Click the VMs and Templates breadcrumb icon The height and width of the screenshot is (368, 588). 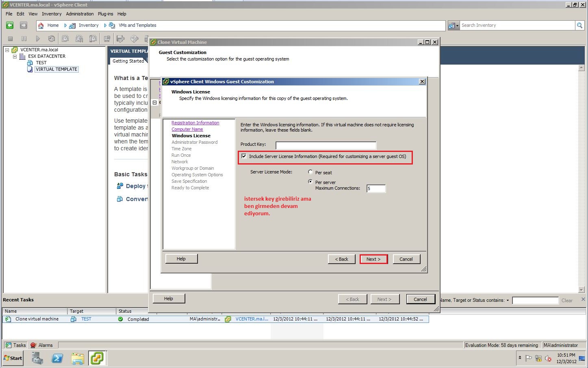(x=112, y=26)
